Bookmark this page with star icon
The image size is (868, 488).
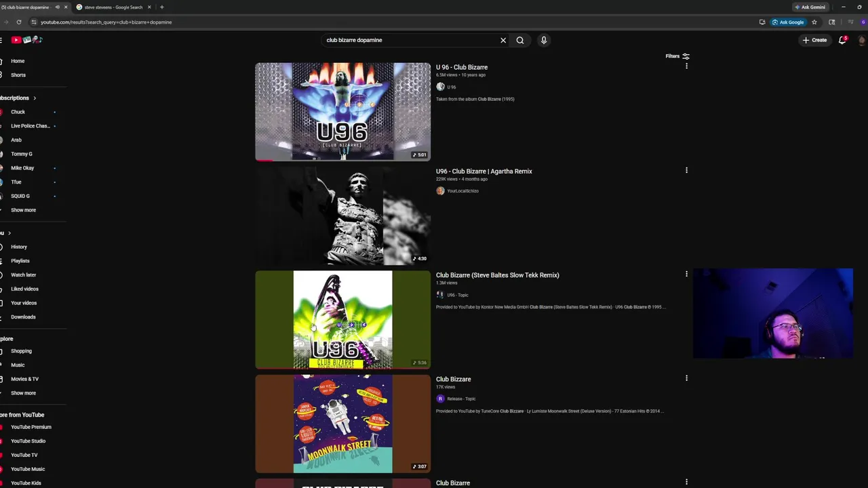[x=814, y=22]
